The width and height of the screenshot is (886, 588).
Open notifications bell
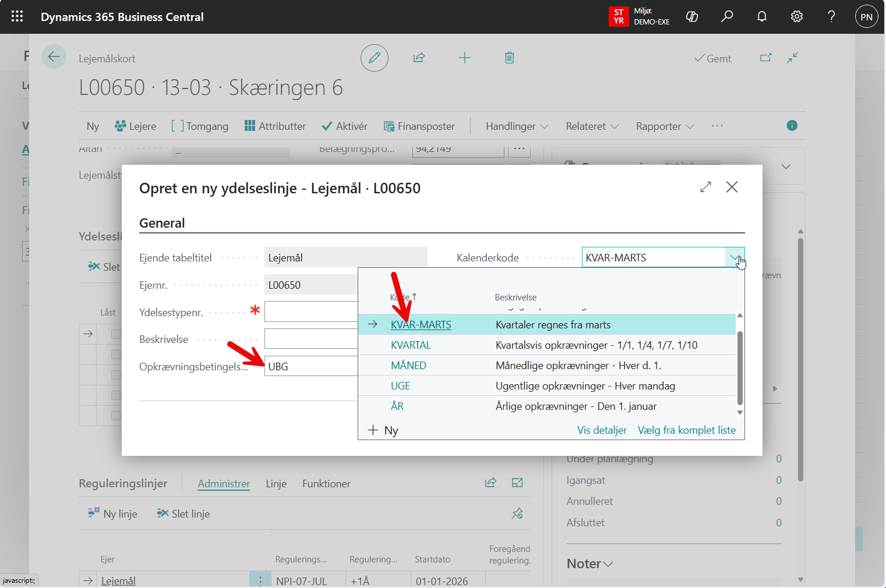click(762, 16)
